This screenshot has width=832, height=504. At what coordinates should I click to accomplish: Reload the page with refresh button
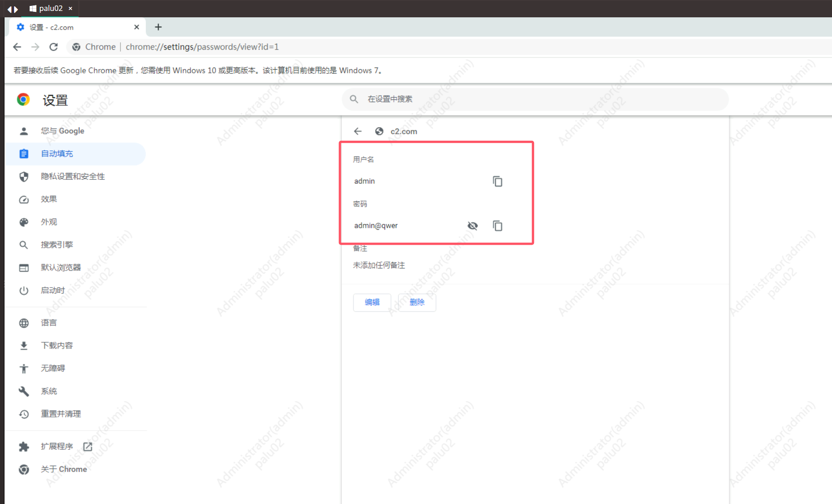pos(53,47)
